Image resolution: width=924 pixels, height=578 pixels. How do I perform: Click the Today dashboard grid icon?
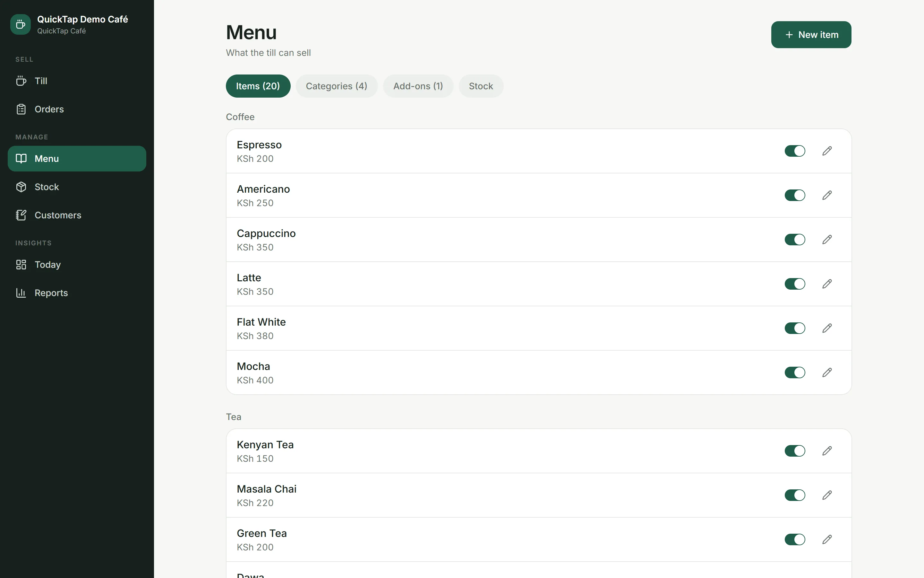21,265
